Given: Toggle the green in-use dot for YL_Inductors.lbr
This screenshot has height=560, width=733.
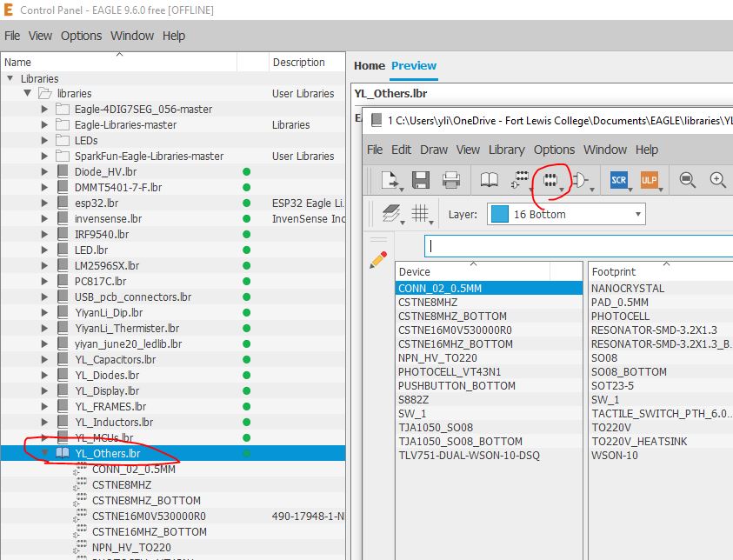Looking at the screenshot, I should (x=246, y=422).
